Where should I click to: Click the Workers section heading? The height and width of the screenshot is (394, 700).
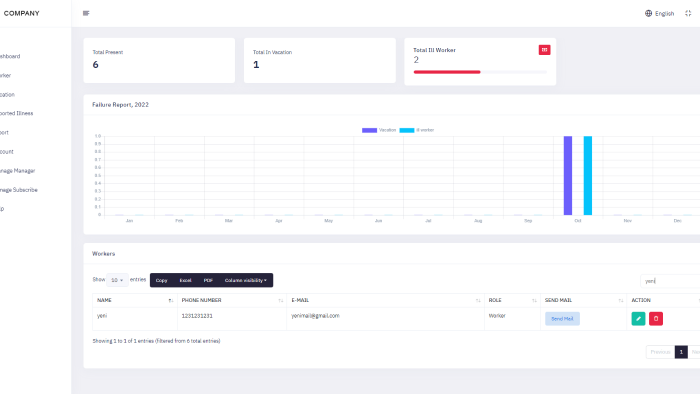[104, 253]
